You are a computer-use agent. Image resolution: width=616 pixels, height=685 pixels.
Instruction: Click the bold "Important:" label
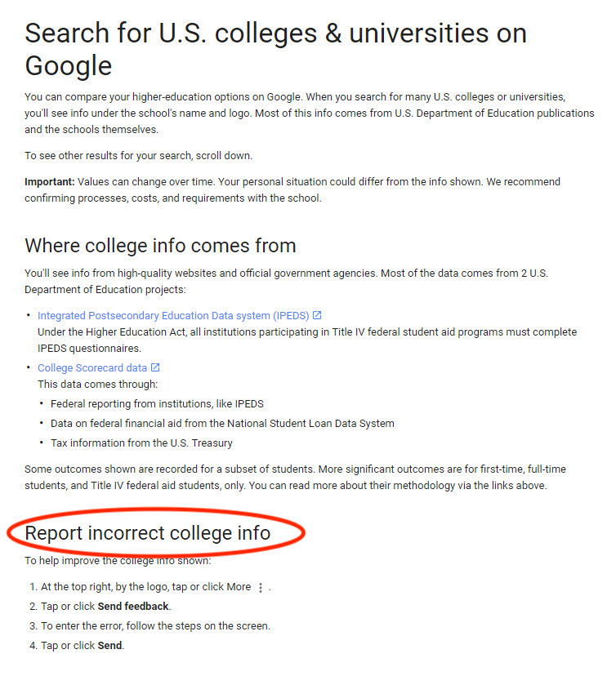[50, 182]
